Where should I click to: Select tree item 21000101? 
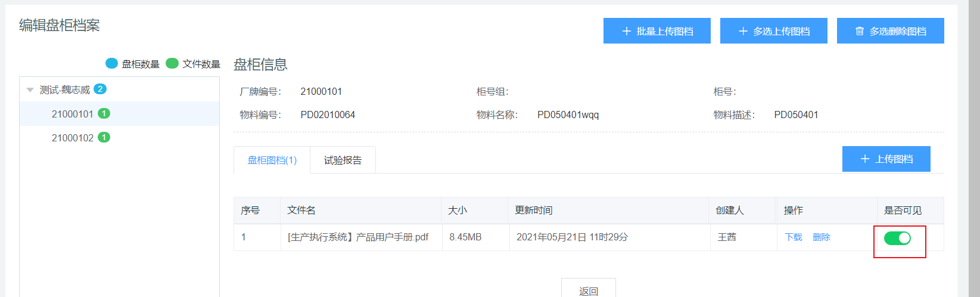click(x=72, y=114)
